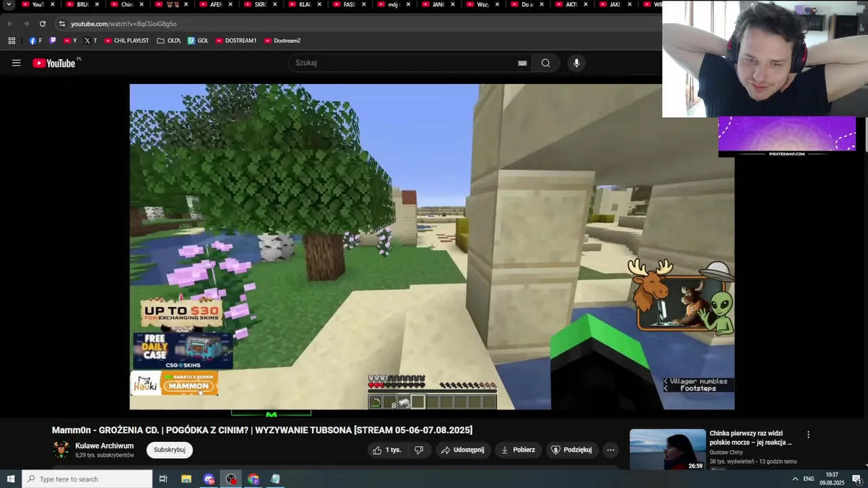This screenshot has width=868, height=488.
Task: Open Chinka pierwszy raz widzi video thumbnail
Action: (668, 449)
